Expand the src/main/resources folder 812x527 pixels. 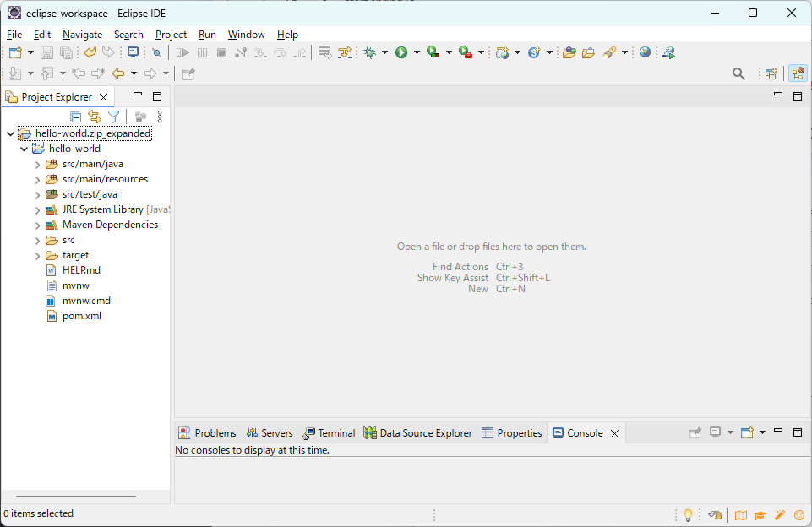coord(37,180)
